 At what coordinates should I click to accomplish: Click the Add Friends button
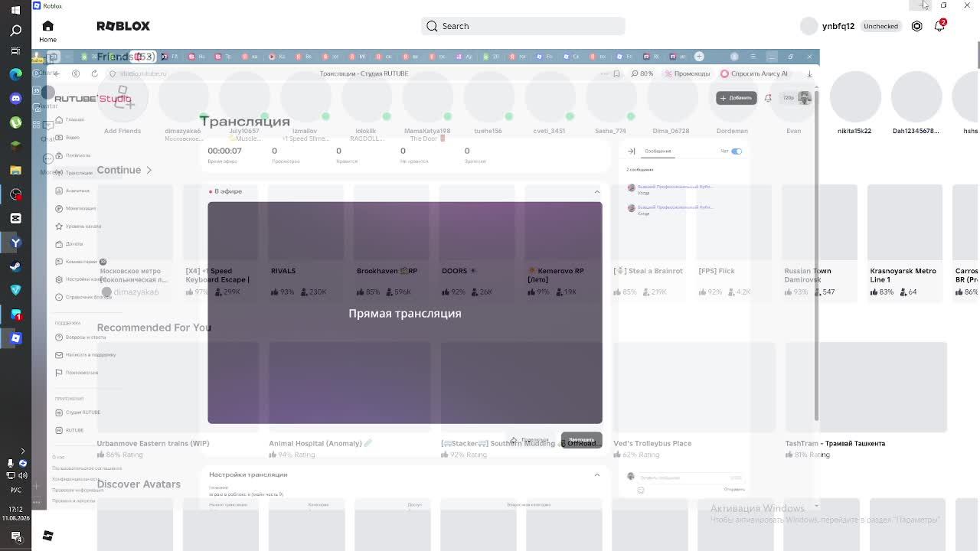pos(122,98)
